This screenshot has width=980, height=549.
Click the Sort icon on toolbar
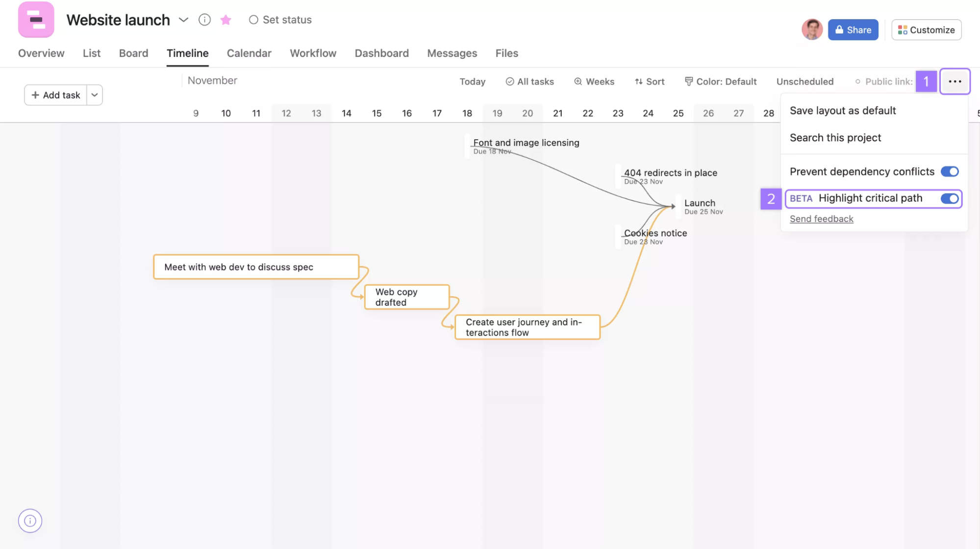[x=649, y=81]
